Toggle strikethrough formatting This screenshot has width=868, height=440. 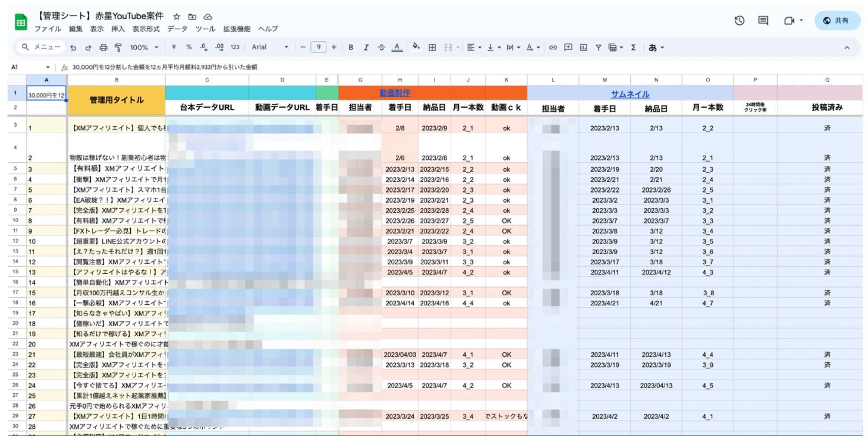(x=381, y=48)
